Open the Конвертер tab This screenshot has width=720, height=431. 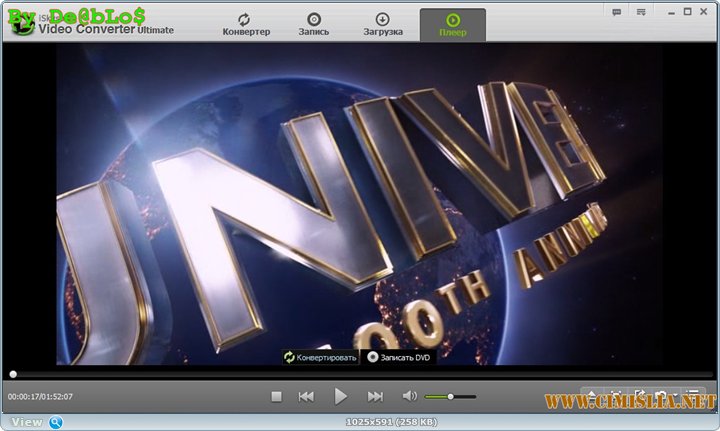tap(246, 24)
